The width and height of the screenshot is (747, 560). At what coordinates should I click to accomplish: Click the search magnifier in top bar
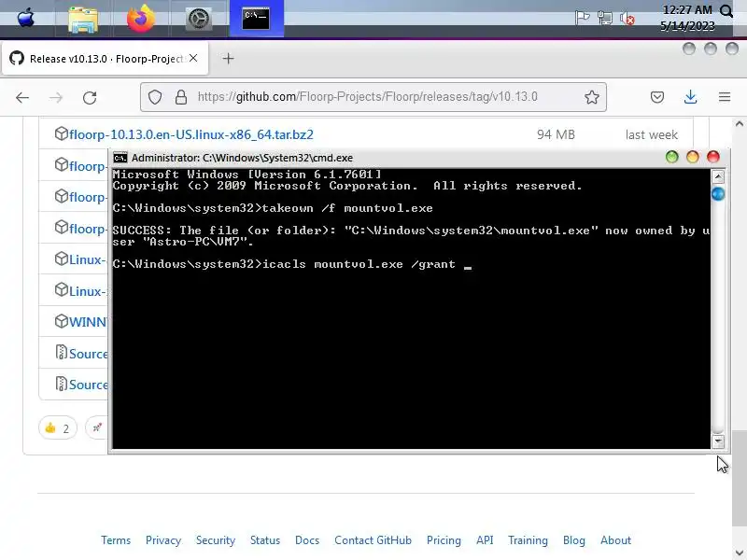(x=726, y=11)
